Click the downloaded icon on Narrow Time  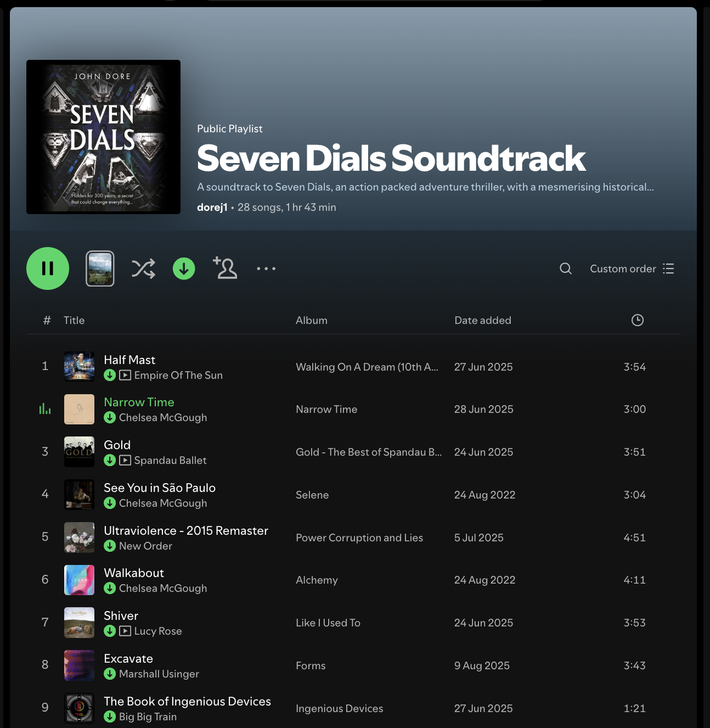tap(110, 417)
